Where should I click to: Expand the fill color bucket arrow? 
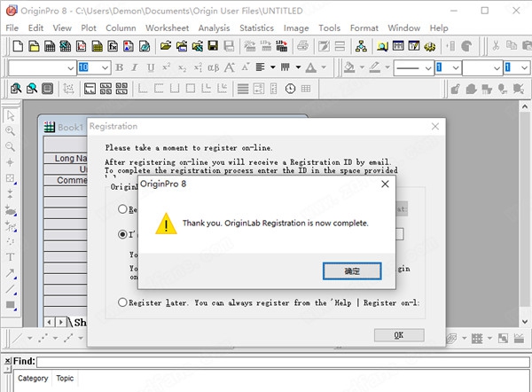tap(362, 67)
